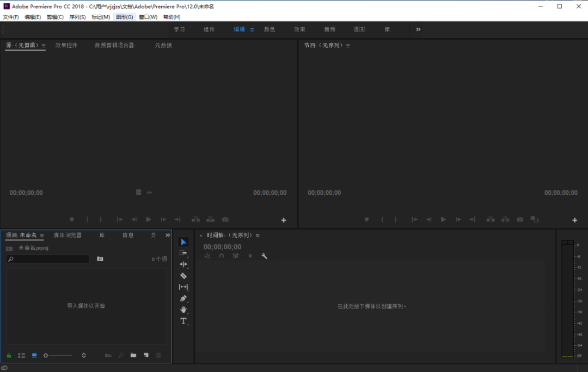Click the Comparison View icon in program monitor

pyautogui.click(x=535, y=220)
